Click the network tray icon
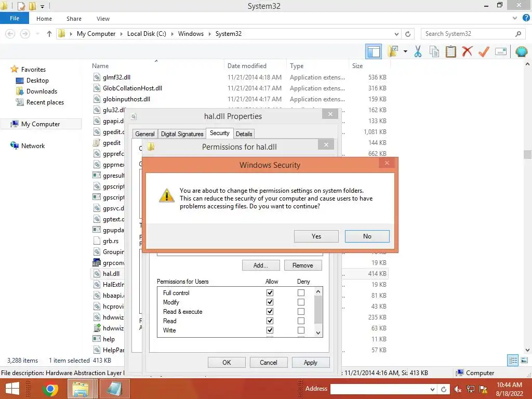532x399 pixels. [471, 390]
